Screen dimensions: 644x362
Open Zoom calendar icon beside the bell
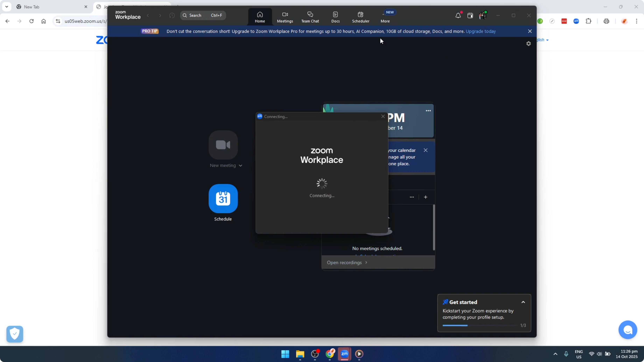click(470, 16)
